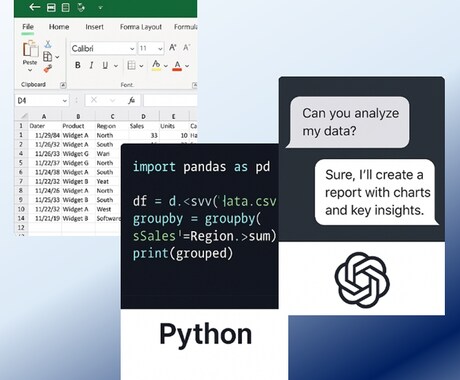The width and height of the screenshot is (460, 380).
Task: Switch to the Insert ribbon tab
Action: [x=94, y=27]
